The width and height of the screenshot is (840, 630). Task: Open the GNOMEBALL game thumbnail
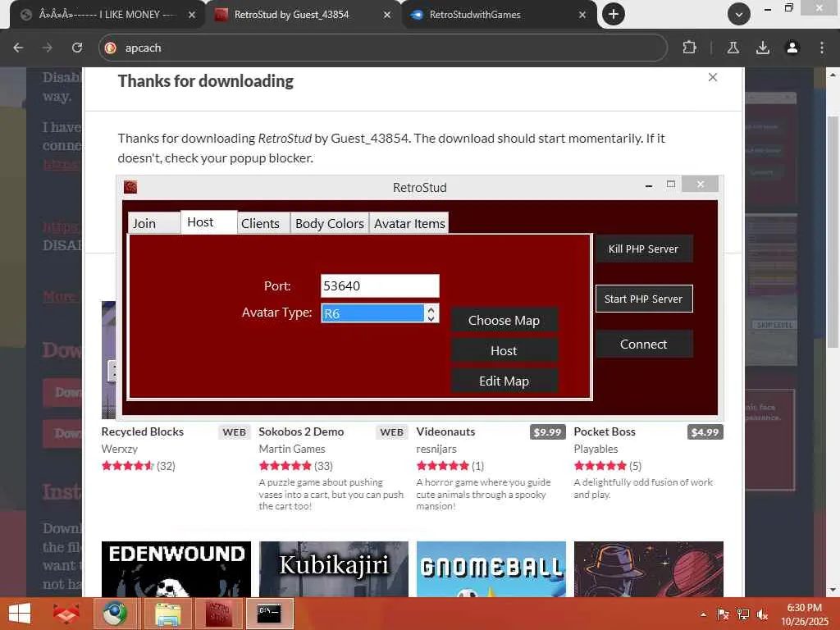pyautogui.click(x=491, y=569)
